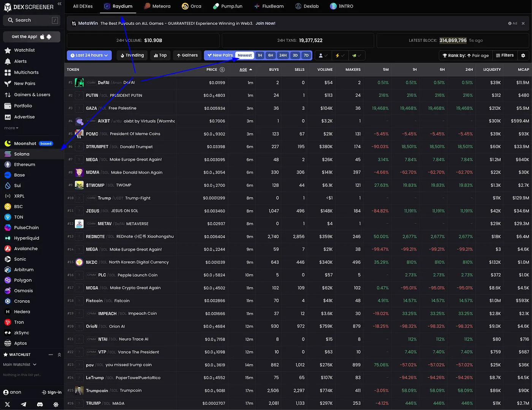Toggle the green megaphone ads filter
532x410 pixels.
coord(356,55)
